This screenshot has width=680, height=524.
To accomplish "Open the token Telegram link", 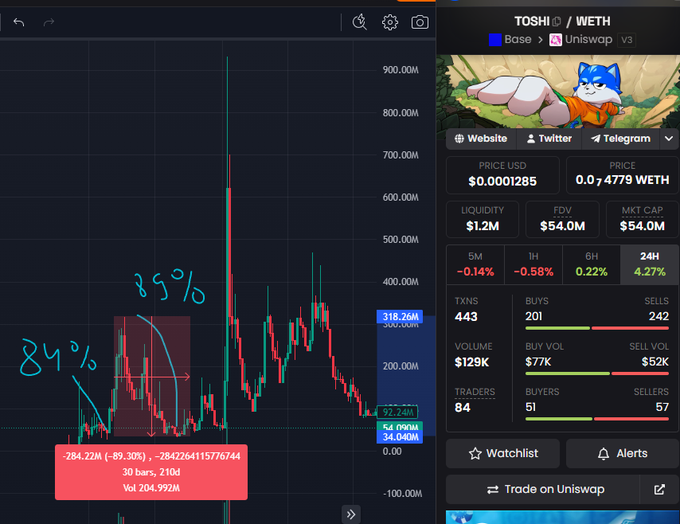I will (621, 139).
